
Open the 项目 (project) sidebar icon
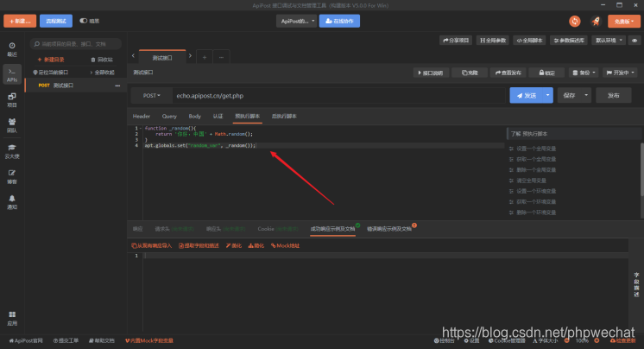coord(12,100)
